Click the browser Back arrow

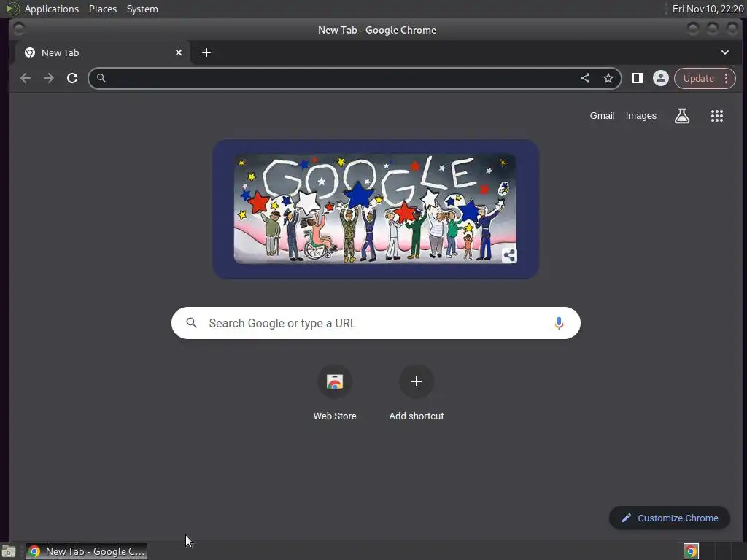click(26, 78)
